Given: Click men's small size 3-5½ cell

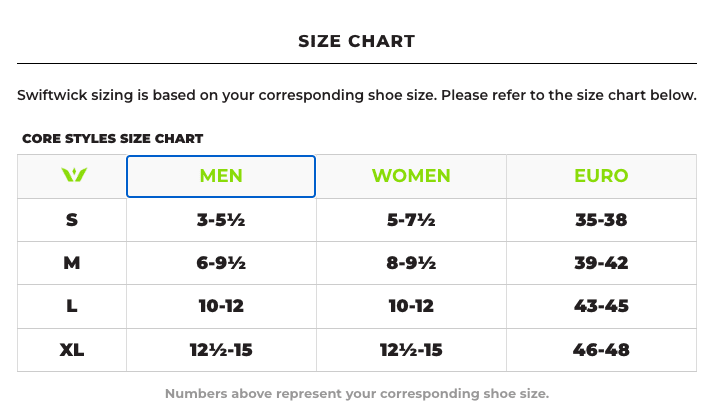Looking at the screenshot, I should click(x=221, y=220).
